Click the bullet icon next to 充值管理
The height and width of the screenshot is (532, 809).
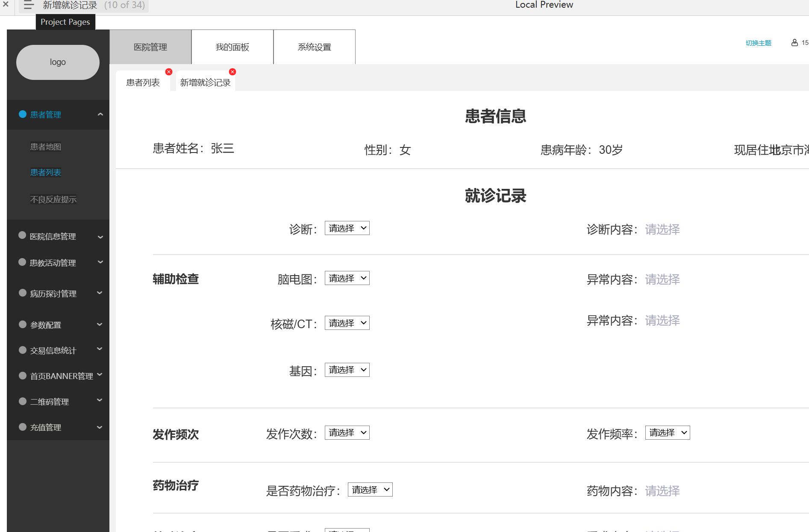(x=23, y=426)
